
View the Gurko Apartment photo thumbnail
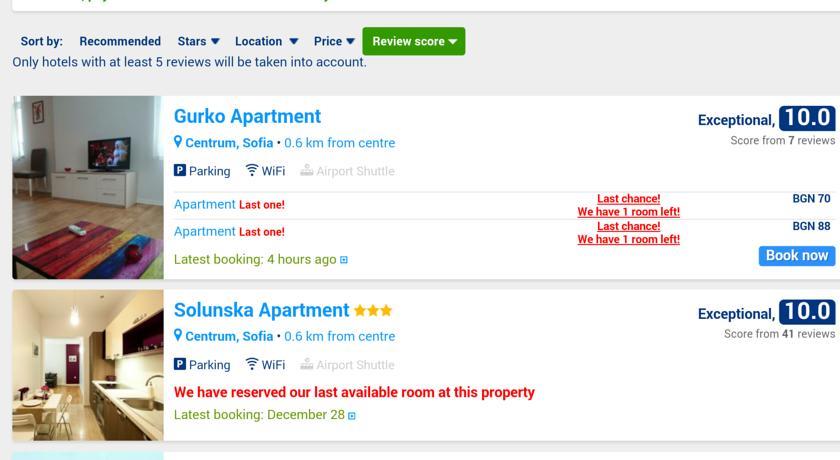coord(88,187)
